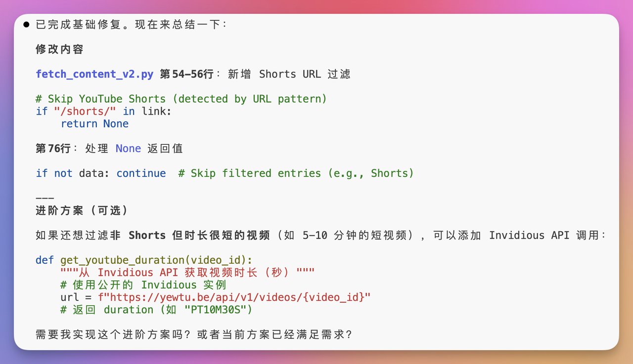This screenshot has width=633, height=364.
Task: Click the "# 使用公开的 Invidious 实例" comment
Action: click(x=143, y=285)
